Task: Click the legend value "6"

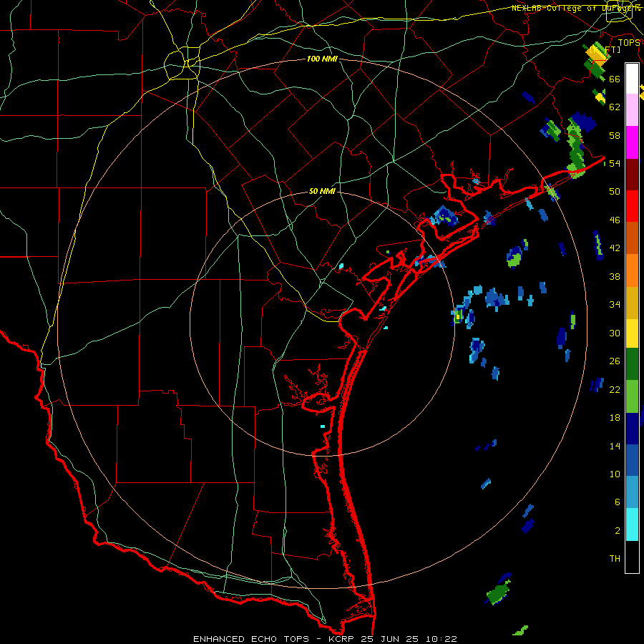Action: [x=618, y=502]
